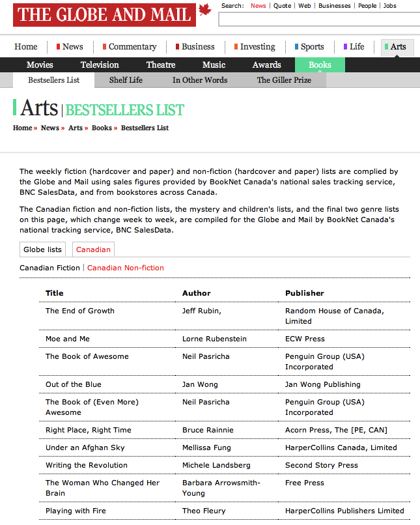The image size is (420, 525).
Task: Click The Globe and Mail logo
Action: pyautogui.click(x=104, y=15)
